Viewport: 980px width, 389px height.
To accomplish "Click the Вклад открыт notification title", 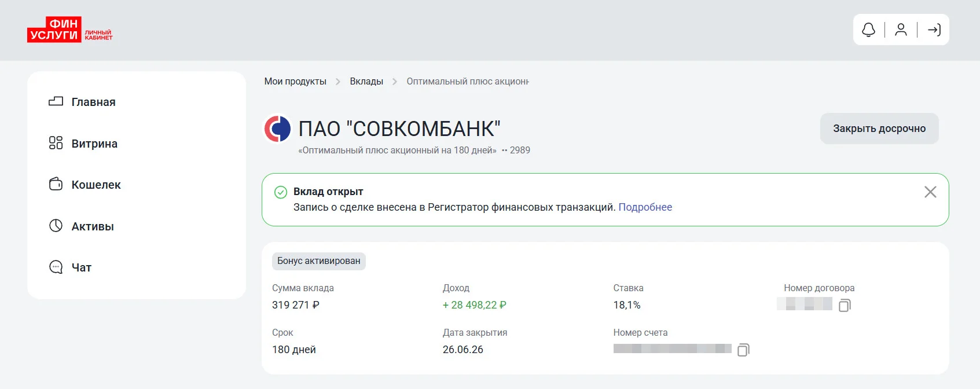I will (328, 192).
